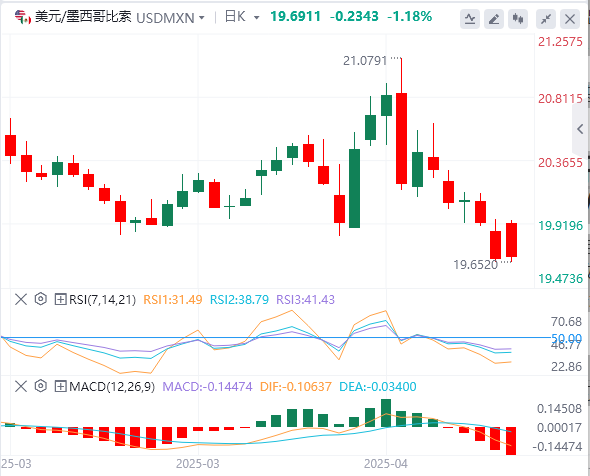Viewport: 590px width, 476px height.
Task: Click the RSI3:41.43 value
Action: click(306, 300)
